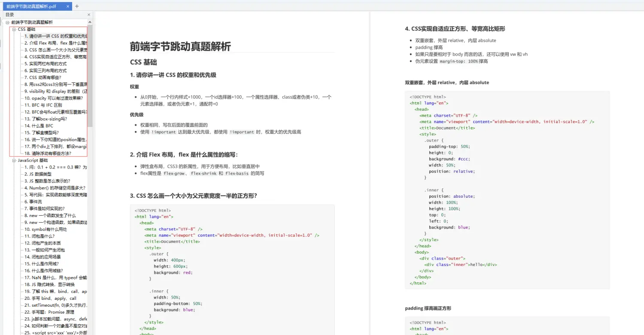
Task: Jump to 6. 实现三列布局的方式
Action: tap(46, 70)
